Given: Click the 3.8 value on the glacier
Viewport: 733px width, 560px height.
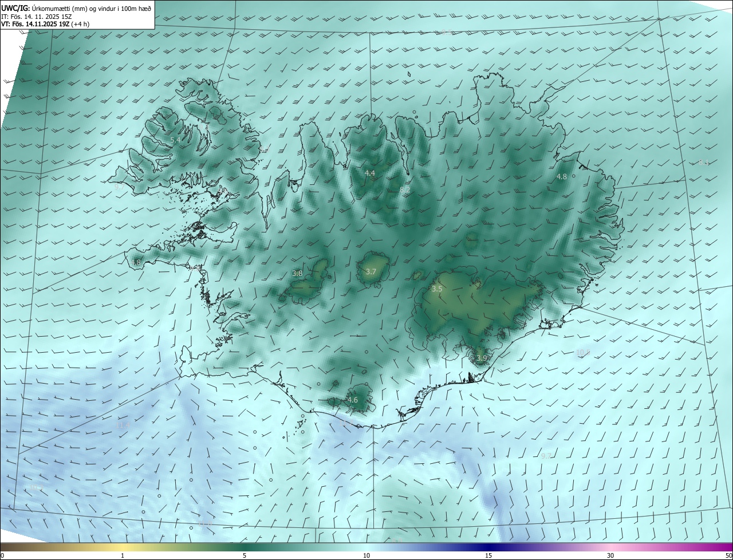Looking at the screenshot, I should [297, 273].
